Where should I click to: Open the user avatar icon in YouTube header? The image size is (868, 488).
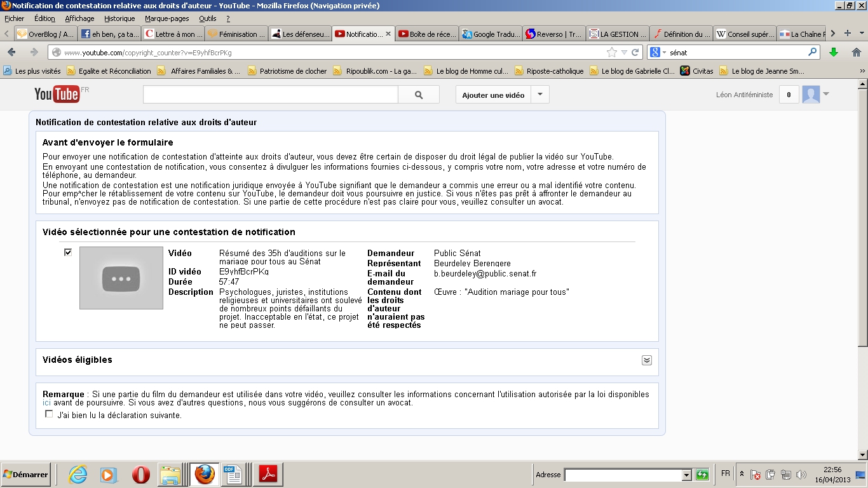point(811,95)
